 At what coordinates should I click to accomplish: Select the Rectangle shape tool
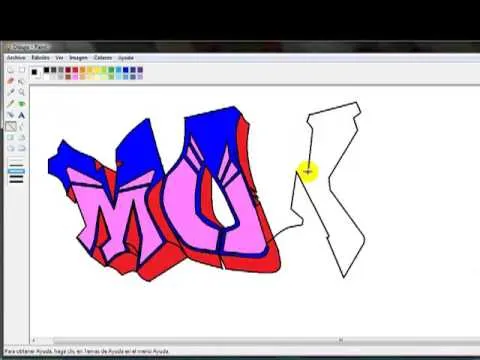click(11, 137)
